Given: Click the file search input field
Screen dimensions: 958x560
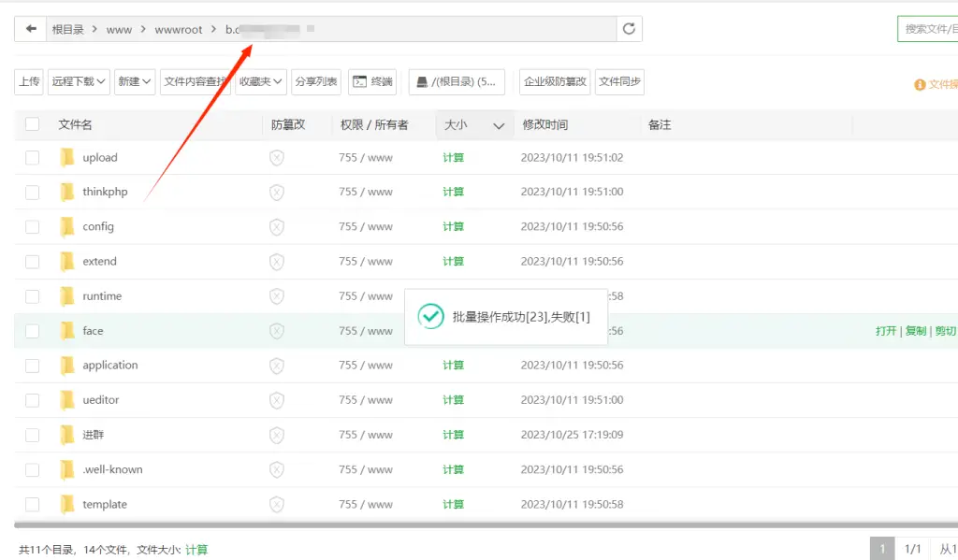Looking at the screenshot, I should click(x=930, y=29).
